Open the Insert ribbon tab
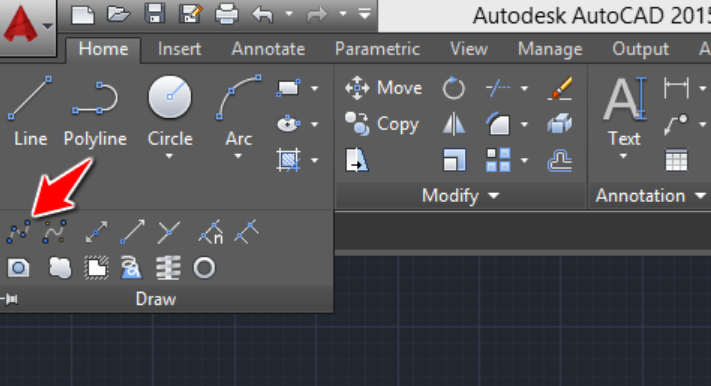The height and width of the screenshot is (386, 711). tap(180, 49)
